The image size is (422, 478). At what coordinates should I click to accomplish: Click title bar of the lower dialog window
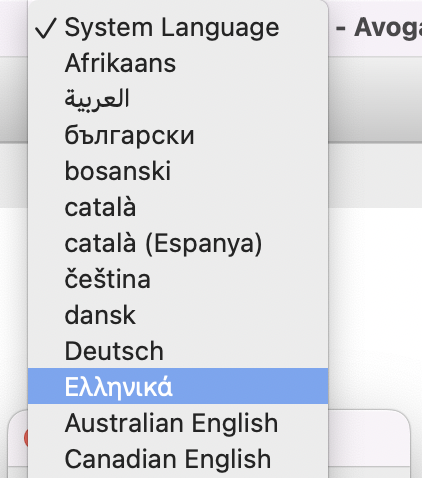[x=369, y=438]
